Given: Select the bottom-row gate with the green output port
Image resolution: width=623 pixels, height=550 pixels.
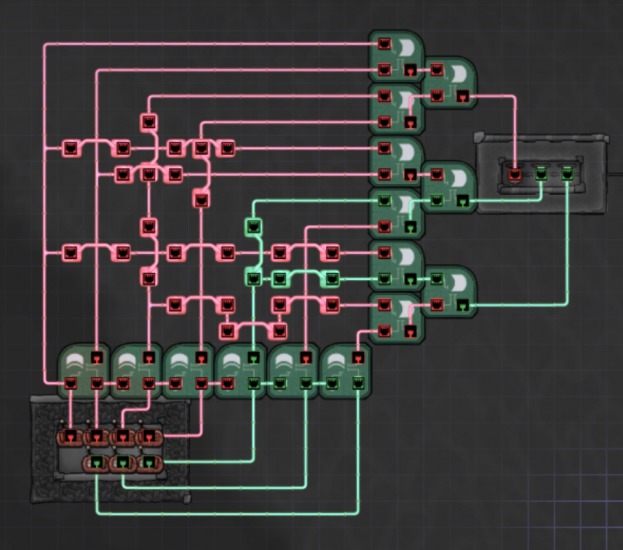Looking at the screenshot, I should [x=240, y=371].
